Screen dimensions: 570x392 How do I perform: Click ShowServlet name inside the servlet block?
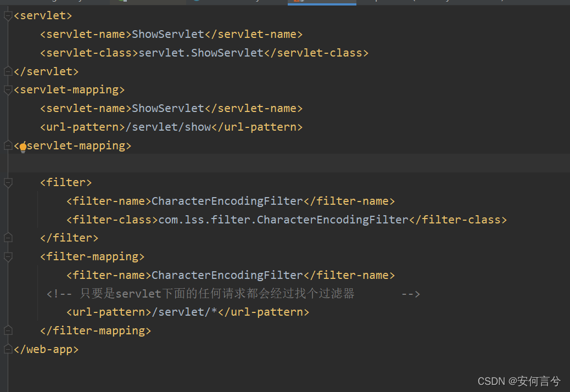click(168, 35)
